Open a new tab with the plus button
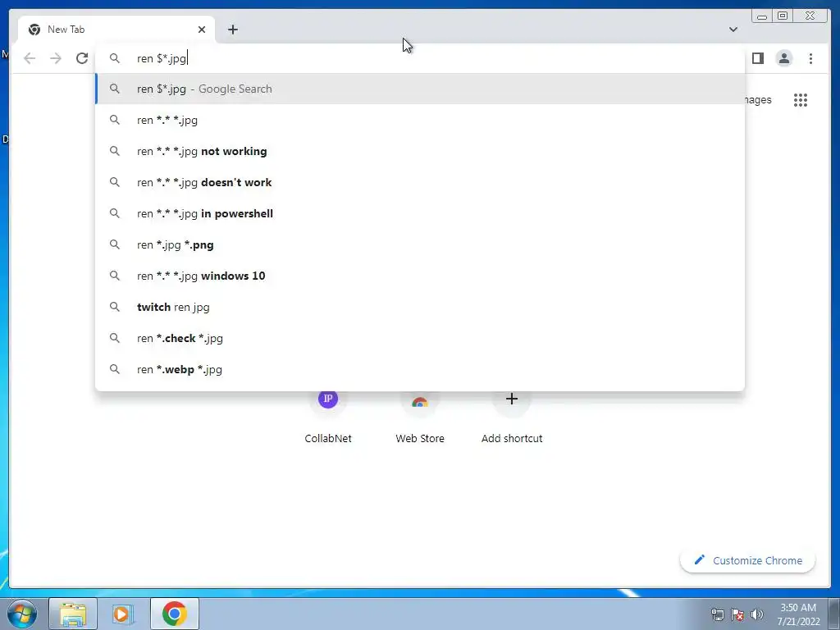The height and width of the screenshot is (630, 840). [232, 30]
